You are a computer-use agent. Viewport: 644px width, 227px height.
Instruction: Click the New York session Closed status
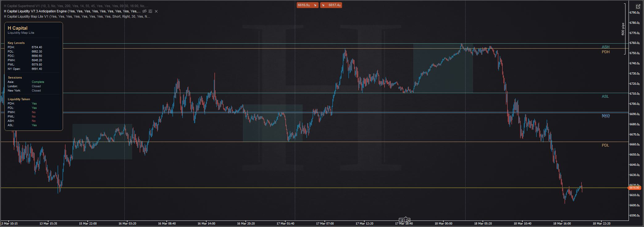(x=36, y=91)
